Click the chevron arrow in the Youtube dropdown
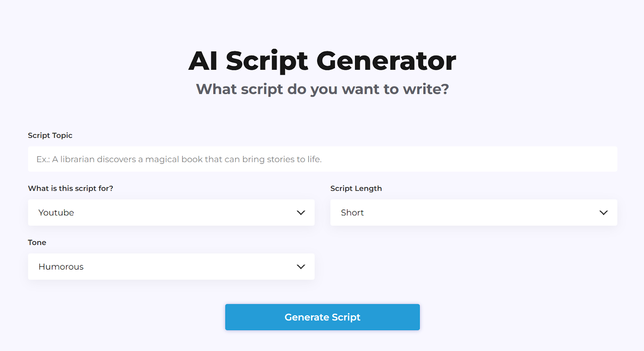Screen dimensions: 644x351 pos(301,212)
